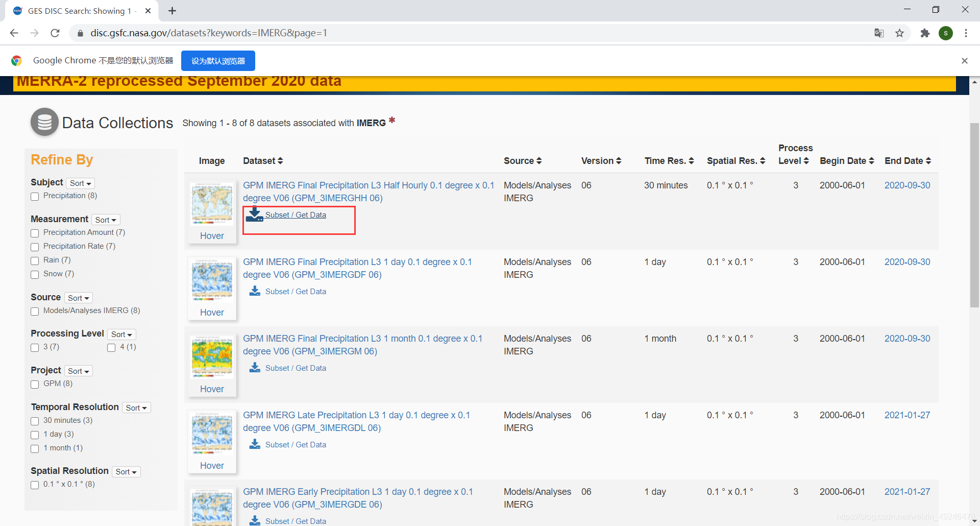980x526 pixels.
Task: Sort by Source column arrows
Action: 538,161
